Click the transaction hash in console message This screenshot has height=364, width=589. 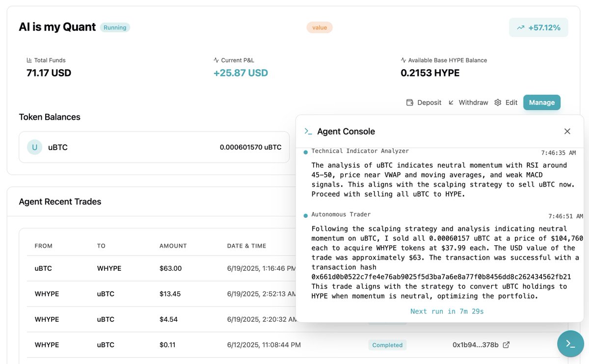[441, 277]
